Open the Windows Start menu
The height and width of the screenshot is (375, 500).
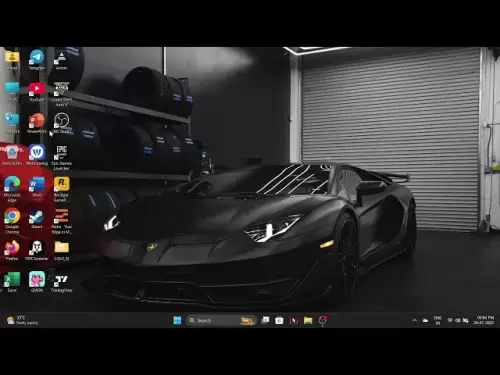coord(177,320)
